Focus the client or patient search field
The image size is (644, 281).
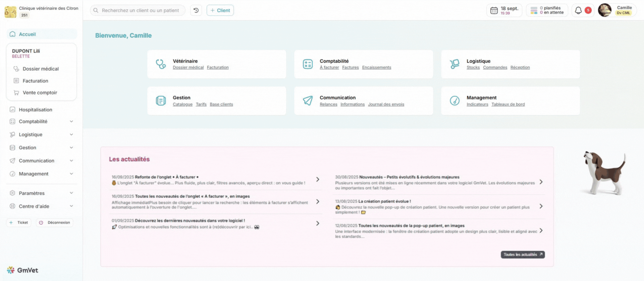(140, 10)
